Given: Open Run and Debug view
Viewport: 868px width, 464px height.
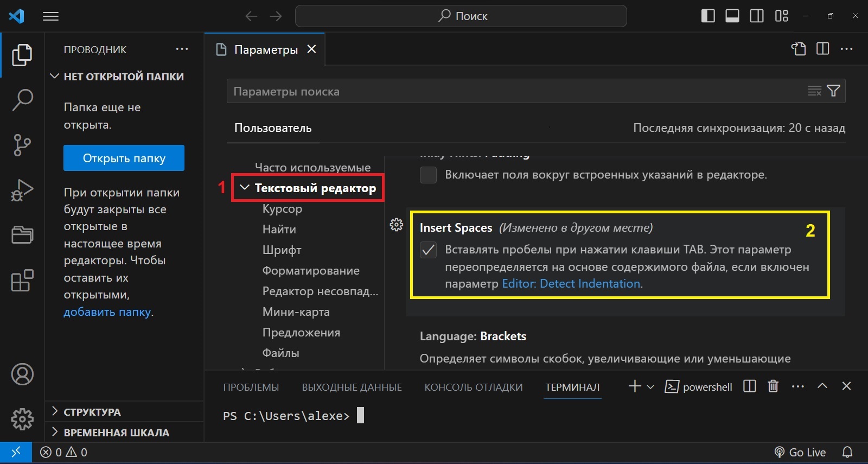Looking at the screenshot, I should pos(22,190).
